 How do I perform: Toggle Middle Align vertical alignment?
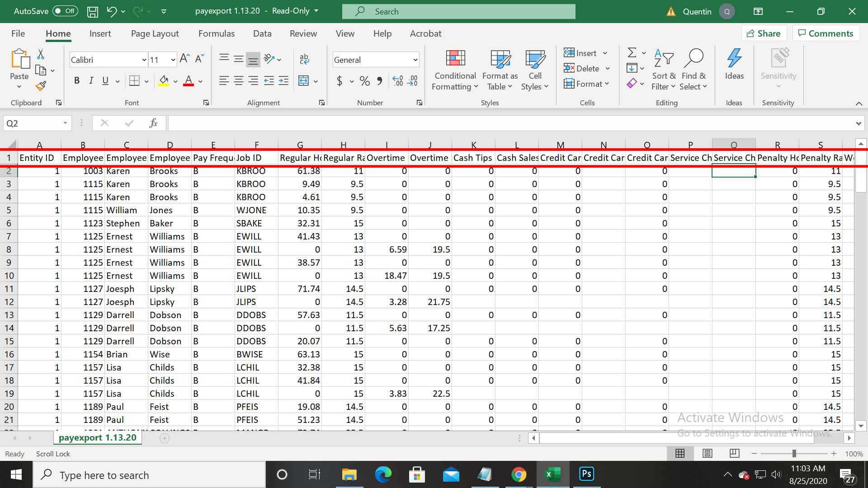coord(239,59)
